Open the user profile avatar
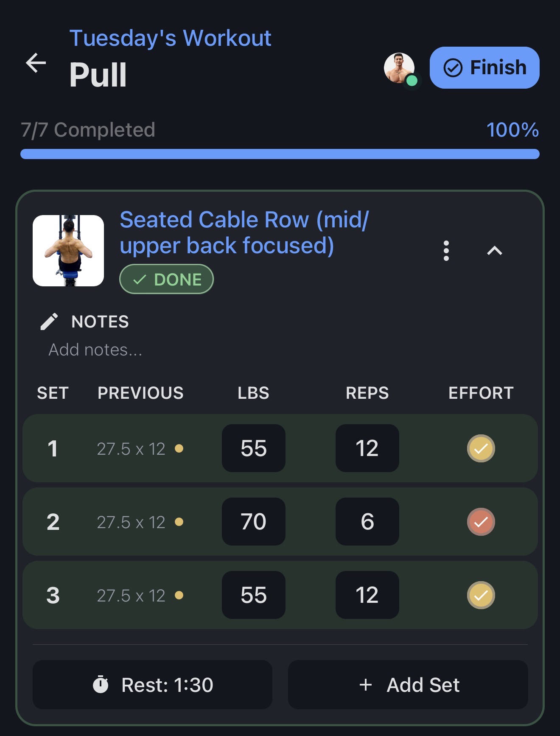560x736 pixels. (x=400, y=68)
